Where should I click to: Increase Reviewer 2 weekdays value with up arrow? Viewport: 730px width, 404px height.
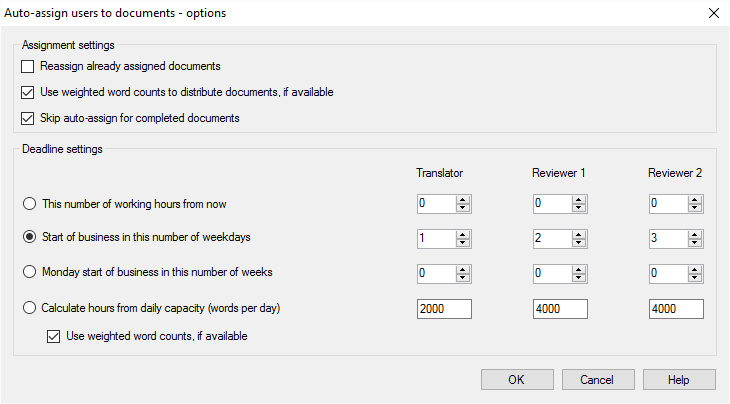[x=695, y=234]
